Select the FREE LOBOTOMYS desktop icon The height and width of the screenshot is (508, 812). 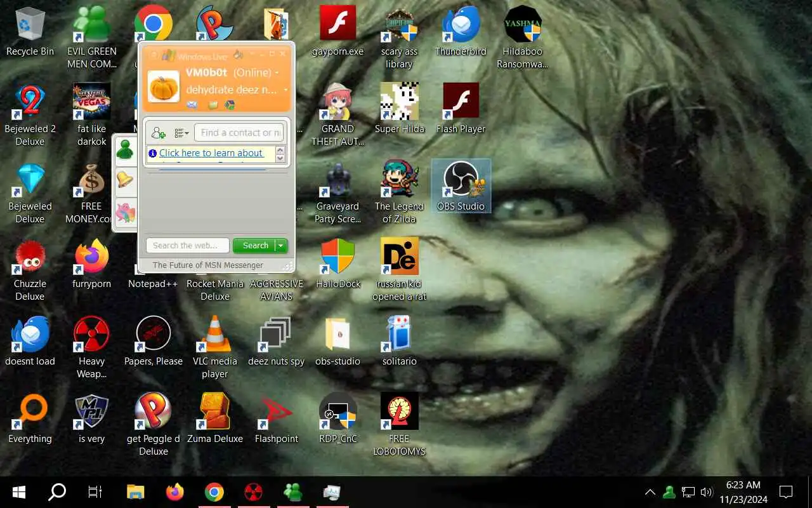click(399, 424)
